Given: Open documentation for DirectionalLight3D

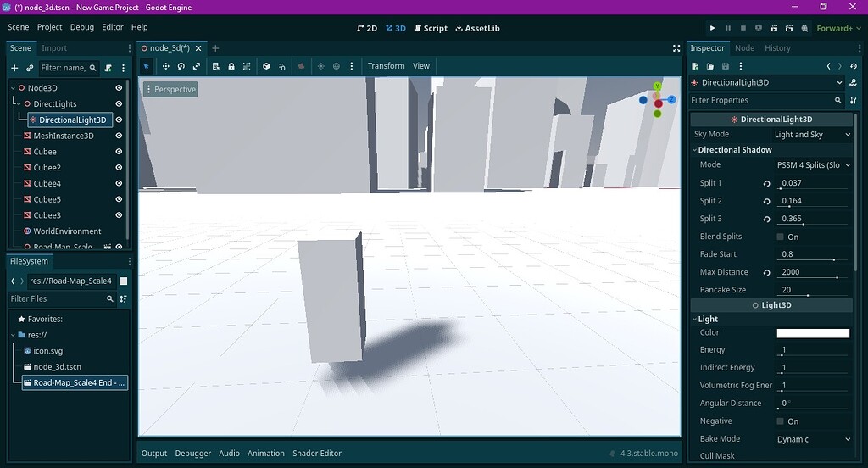Looking at the screenshot, I should (853, 82).
